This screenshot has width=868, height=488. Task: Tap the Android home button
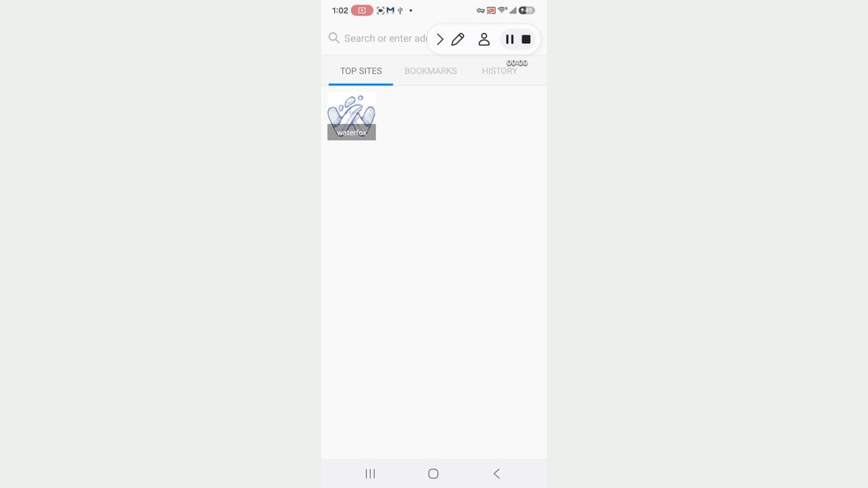[433, 474]
